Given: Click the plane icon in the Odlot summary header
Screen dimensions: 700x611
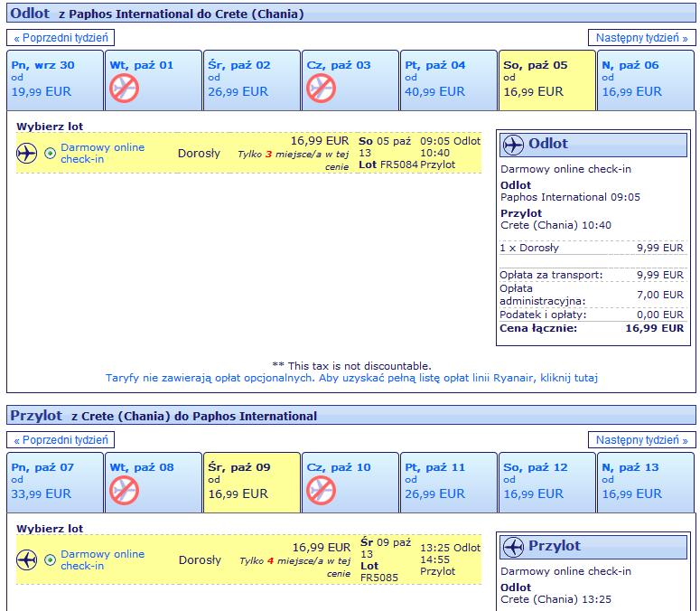Looking at the screenshot, I should 513,145.
